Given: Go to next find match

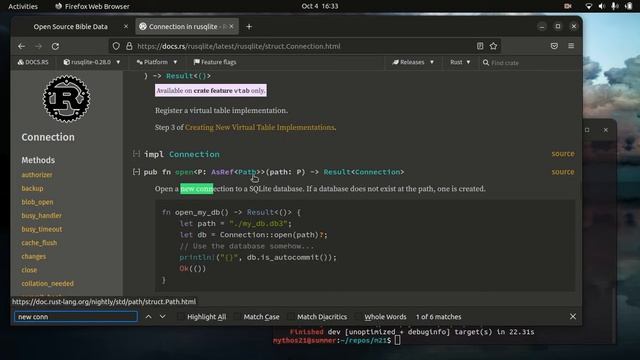Looking at the screenshot, I should pos(162,317).
